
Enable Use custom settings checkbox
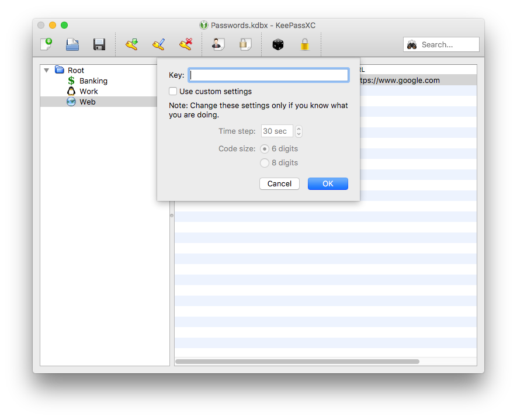coord(173,91)
